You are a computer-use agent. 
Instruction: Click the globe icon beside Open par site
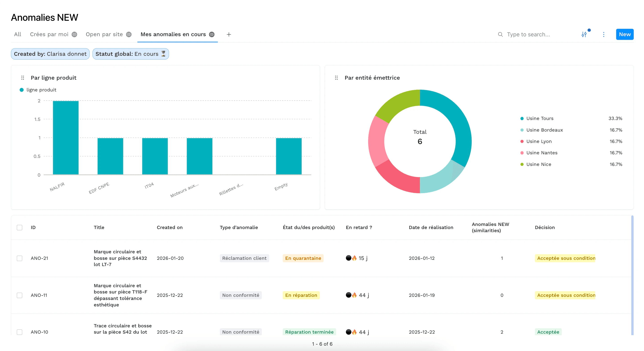[x=129, y=34]
